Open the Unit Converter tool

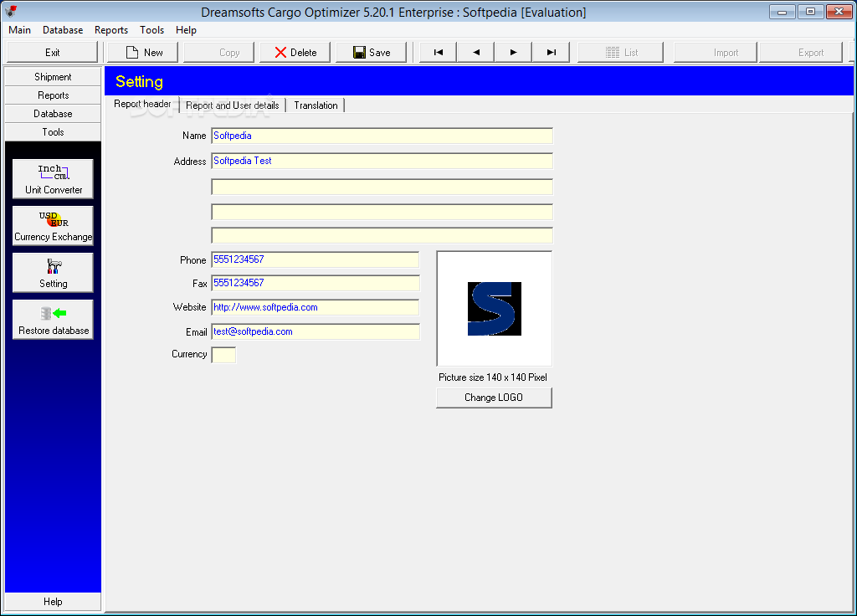pyautogui.click(x=53, y=179)
